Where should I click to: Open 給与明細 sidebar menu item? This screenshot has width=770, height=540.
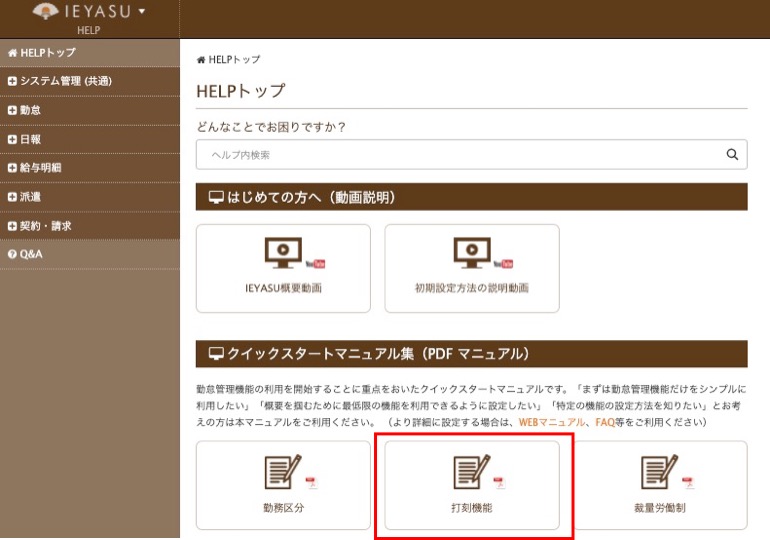pos(90,168)
